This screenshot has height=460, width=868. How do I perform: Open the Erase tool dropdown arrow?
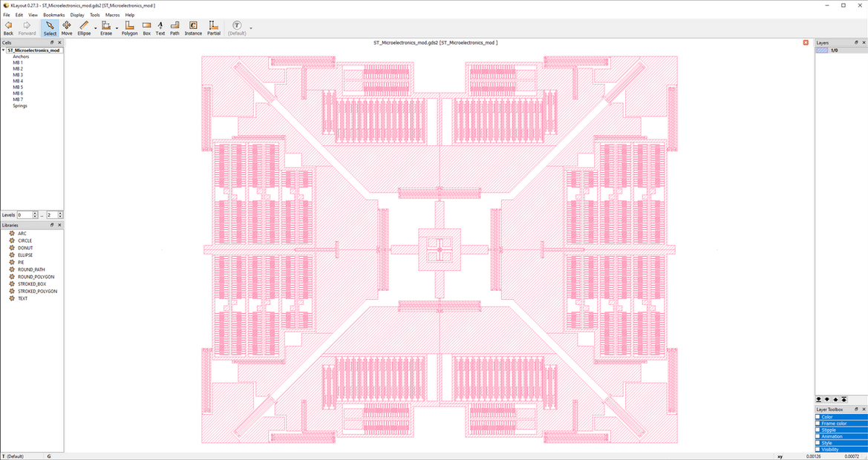point(117,28)
